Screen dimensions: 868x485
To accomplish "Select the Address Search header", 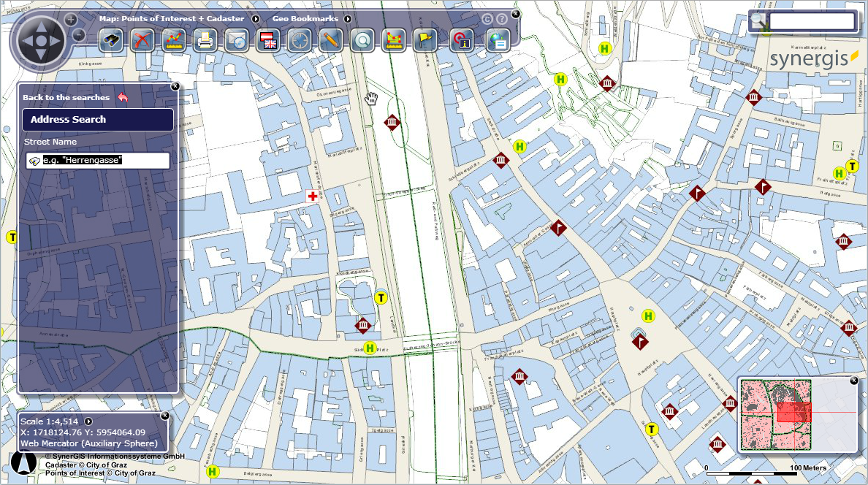I will point(98,119).
